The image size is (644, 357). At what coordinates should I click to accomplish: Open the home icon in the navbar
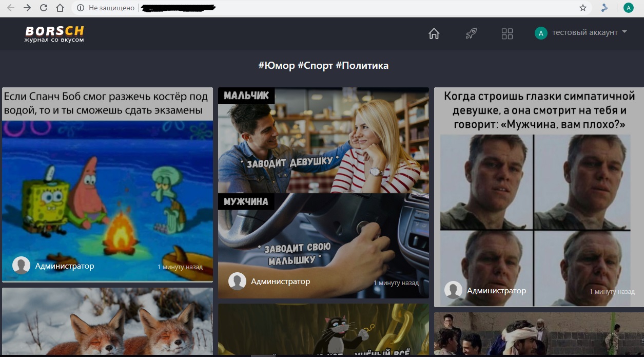(x=434, y=34)
